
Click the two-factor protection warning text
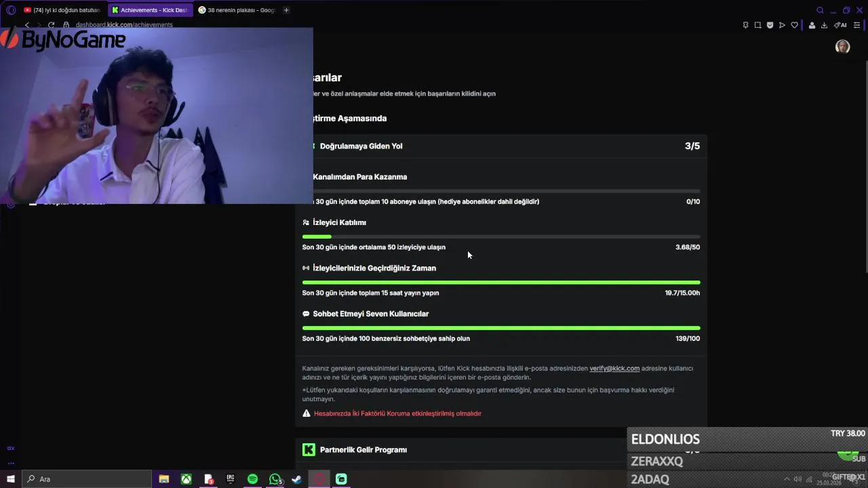(x=397, y=413)
